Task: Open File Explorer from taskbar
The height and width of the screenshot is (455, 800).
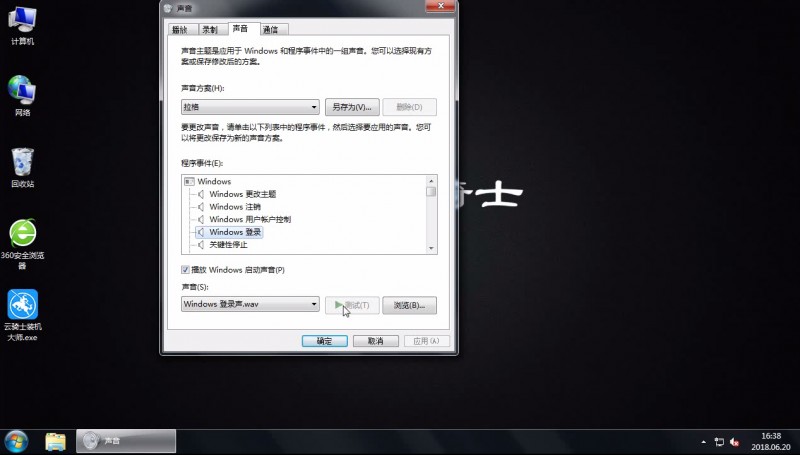Action: [55, 441]
